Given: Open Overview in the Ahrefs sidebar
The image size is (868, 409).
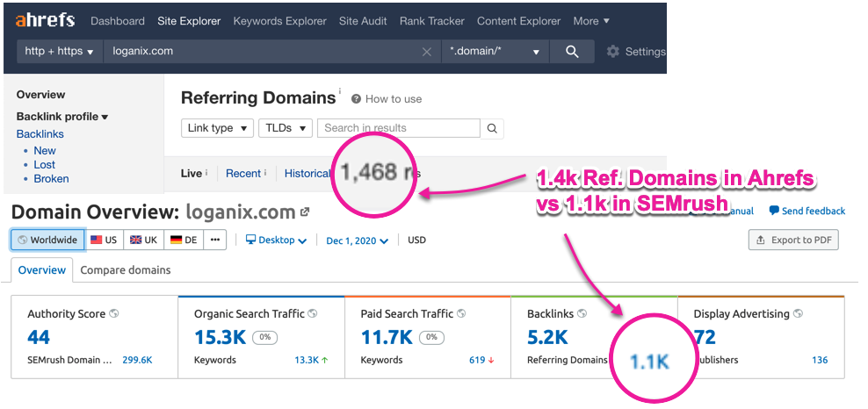Looking at the screenshot, I should click(x=40, y=95).
